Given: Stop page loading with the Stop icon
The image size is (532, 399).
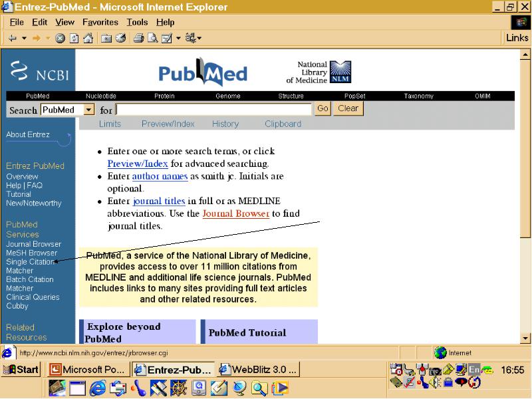Looking at the screenshot, I should click(60, 39).
